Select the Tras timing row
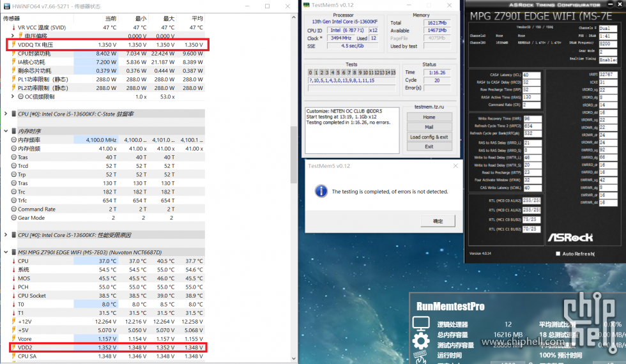This screenshot has height=364, width=626. tap(107, 183)
